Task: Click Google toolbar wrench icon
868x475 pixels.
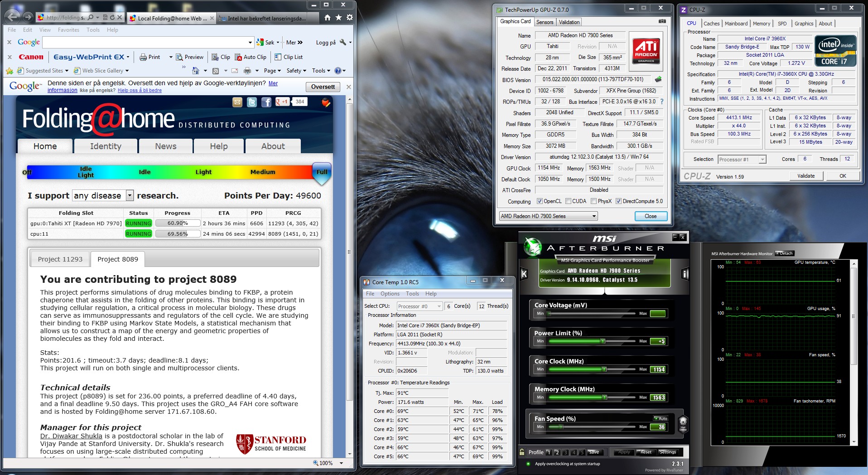Action: click(343, 42)
